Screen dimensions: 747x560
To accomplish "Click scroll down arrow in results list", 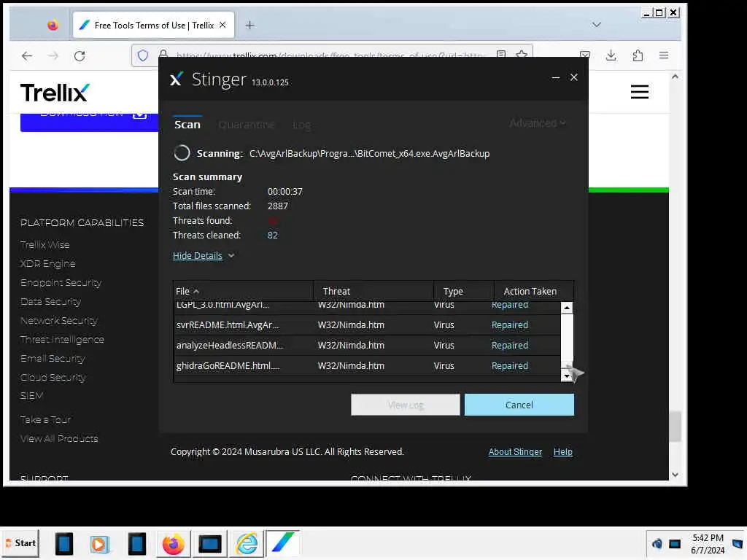I will coord(566,376).
